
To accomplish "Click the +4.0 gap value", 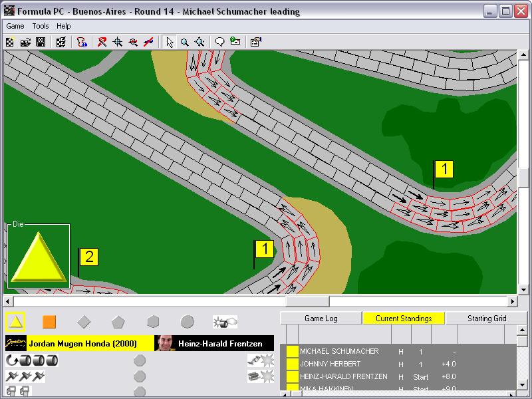I will point(449,364).
